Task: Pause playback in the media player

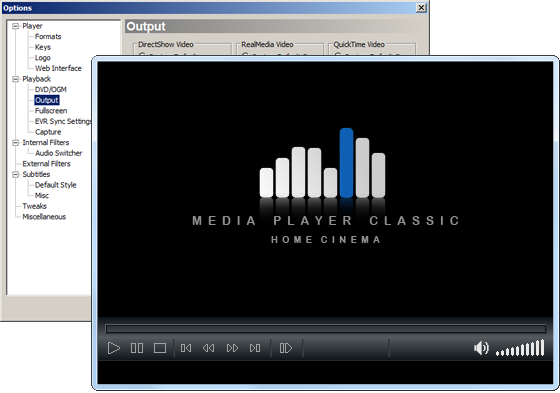Action: [137, 348]
